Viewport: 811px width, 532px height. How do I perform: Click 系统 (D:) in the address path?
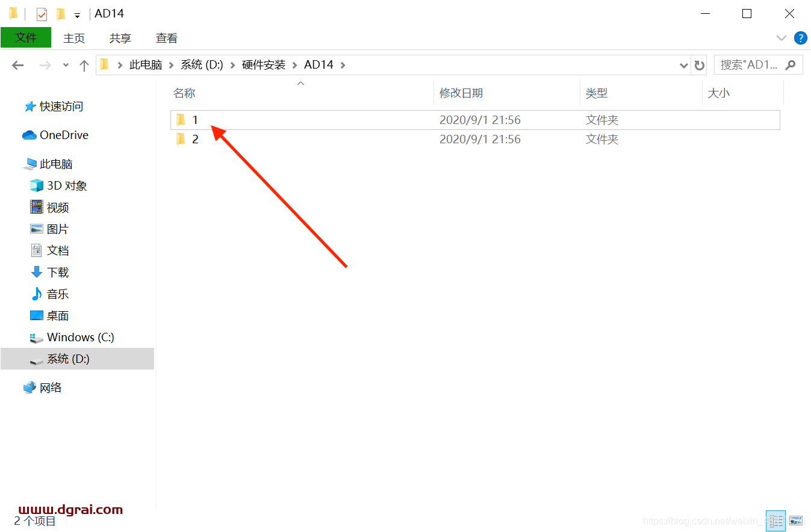coord(202,64)
